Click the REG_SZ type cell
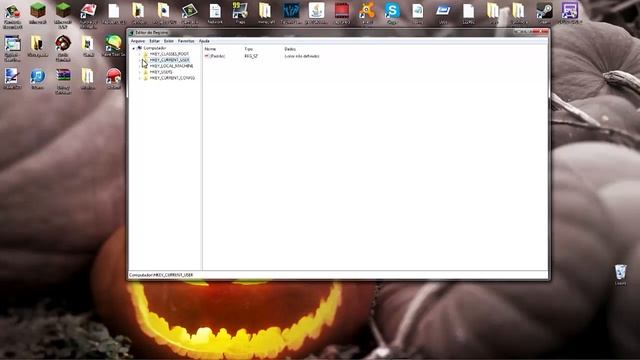Image resolution: width=640 pixels, height=360 pixels. click(251, 56)
